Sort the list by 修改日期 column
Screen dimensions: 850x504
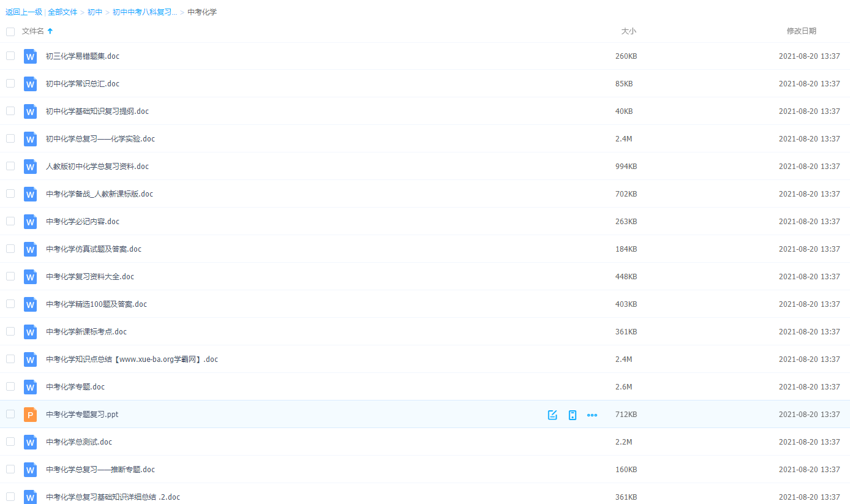tap(801, 31)
